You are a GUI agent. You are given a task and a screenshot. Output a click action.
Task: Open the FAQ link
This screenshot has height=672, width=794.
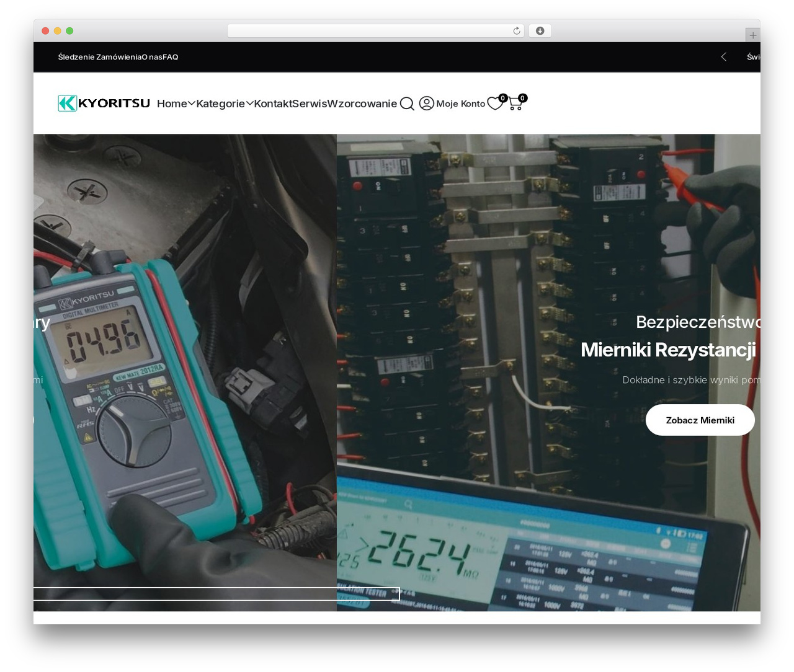tap(171, 57)
